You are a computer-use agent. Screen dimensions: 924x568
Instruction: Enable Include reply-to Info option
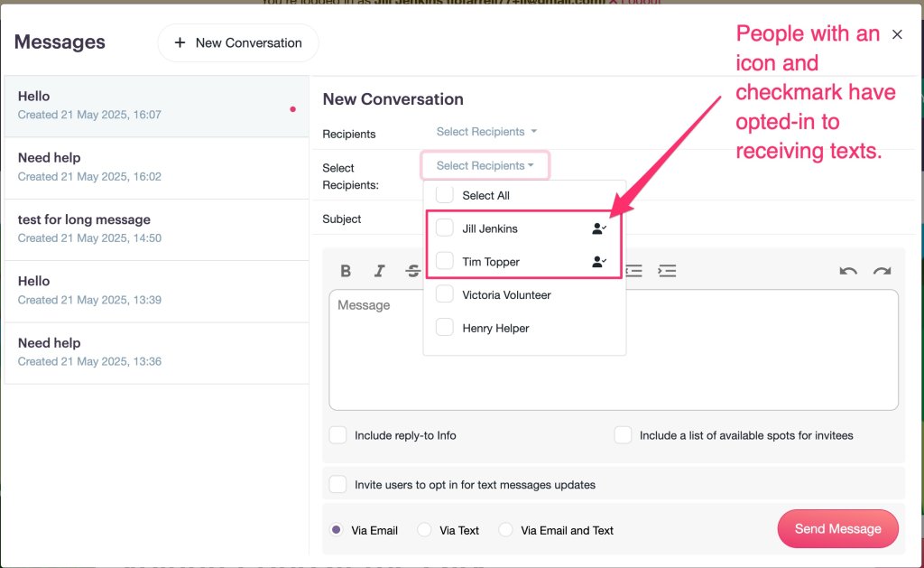click(x=338, y=435)
